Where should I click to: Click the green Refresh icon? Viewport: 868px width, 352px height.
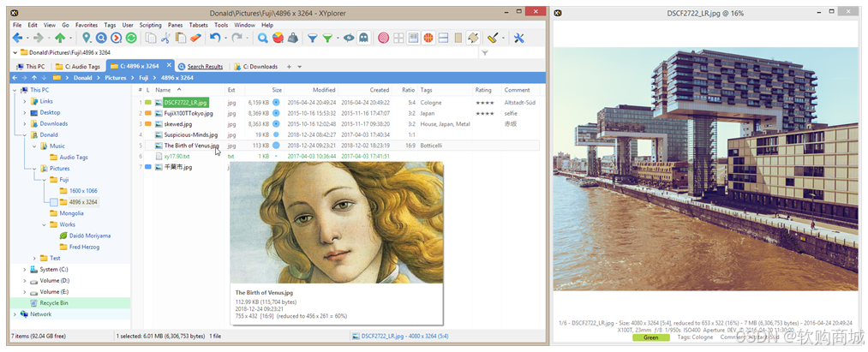130,38
